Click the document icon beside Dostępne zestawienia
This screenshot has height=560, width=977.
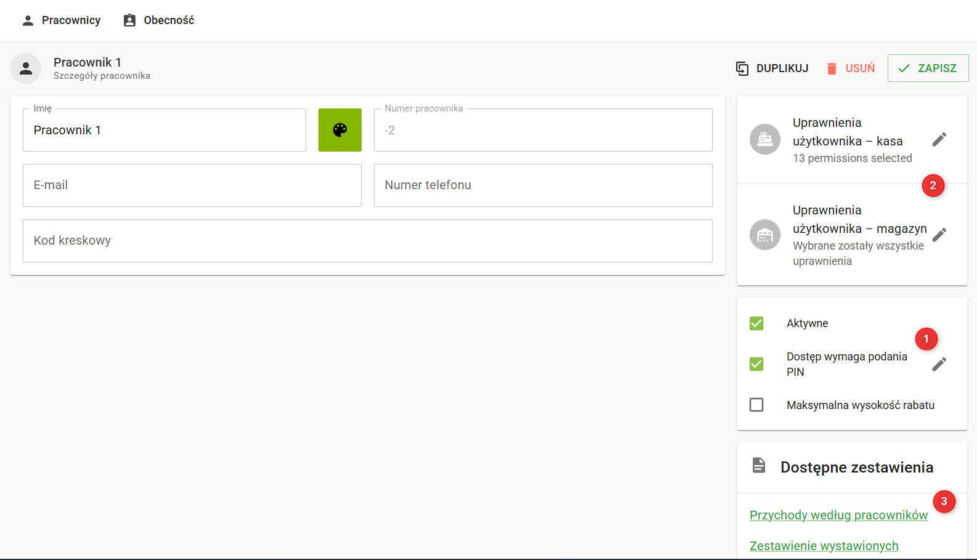(759, 466)
